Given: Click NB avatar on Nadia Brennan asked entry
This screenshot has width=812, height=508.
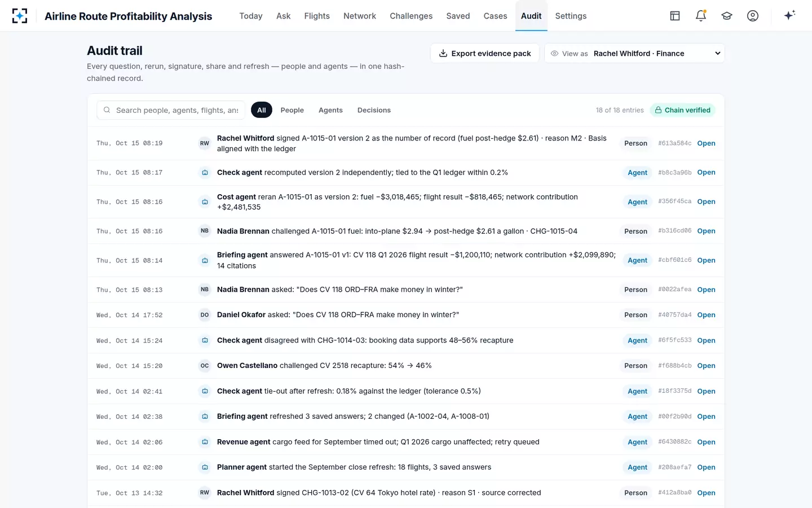Looking at the screenshot, I should [205, 290].
